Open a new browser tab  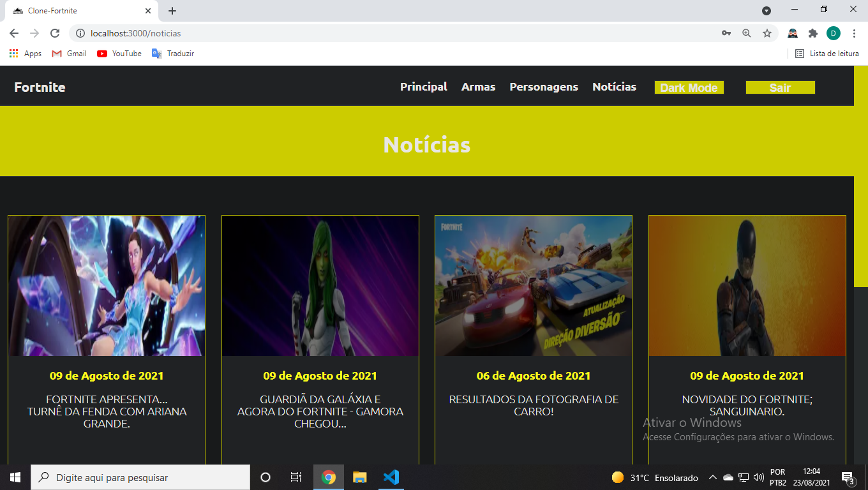[x=172, y=11]
